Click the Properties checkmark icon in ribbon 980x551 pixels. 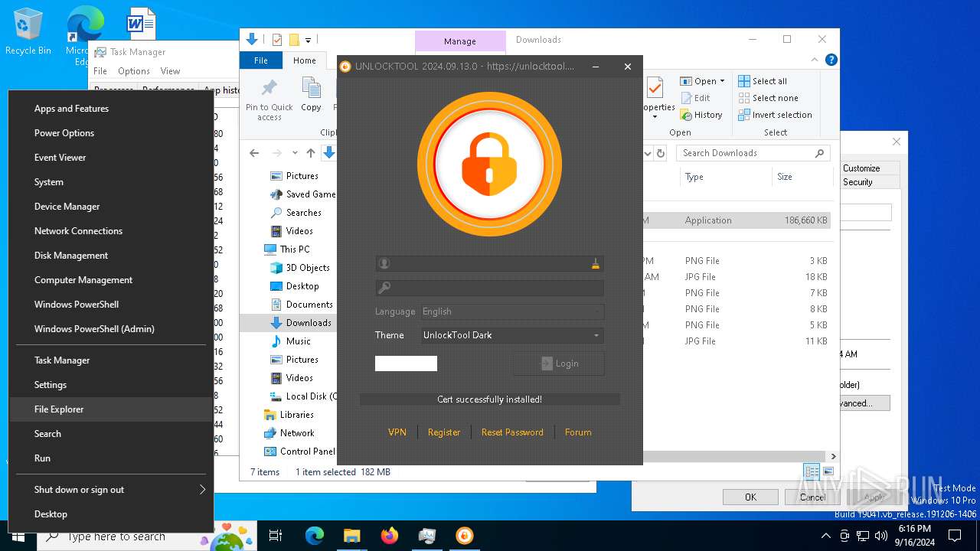[x=655, y=90]
